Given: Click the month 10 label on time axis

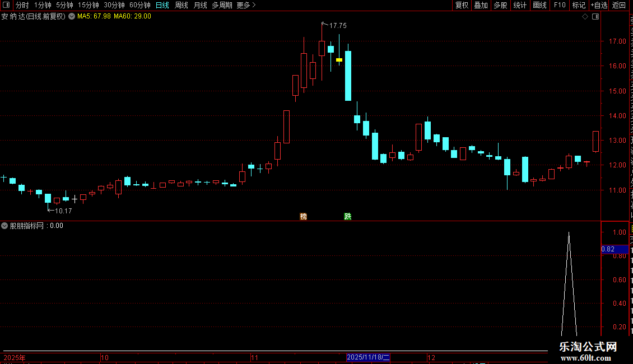Looking at the screenshot, I should [105, 358].
